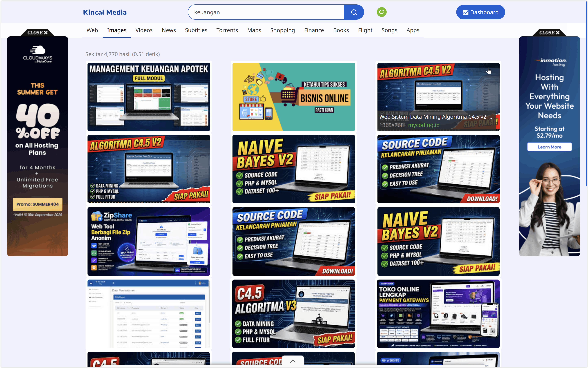Viewport: 588px width, 368px height.
Task: Go to the Kincai Media homepage logo
Action: tap(105, 12)
